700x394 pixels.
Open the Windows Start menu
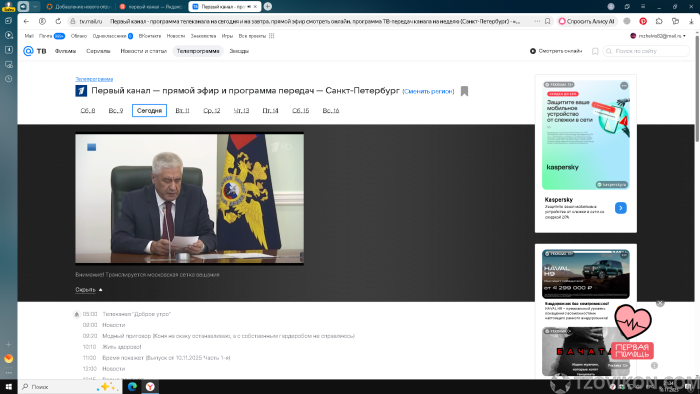pyautogui.click(x=8, y=386)
